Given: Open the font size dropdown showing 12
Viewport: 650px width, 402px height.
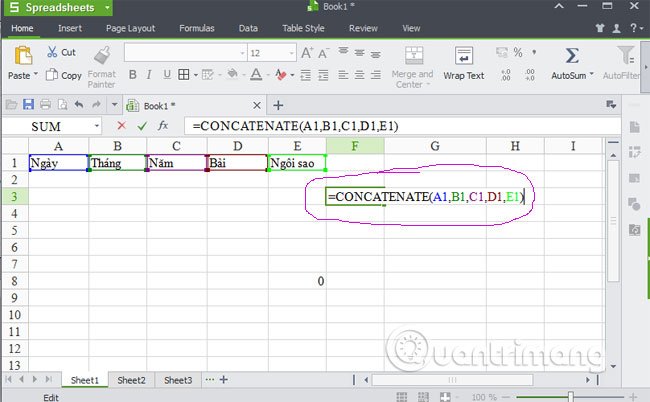Looking at the screenshot, I should tap(292, 53).
